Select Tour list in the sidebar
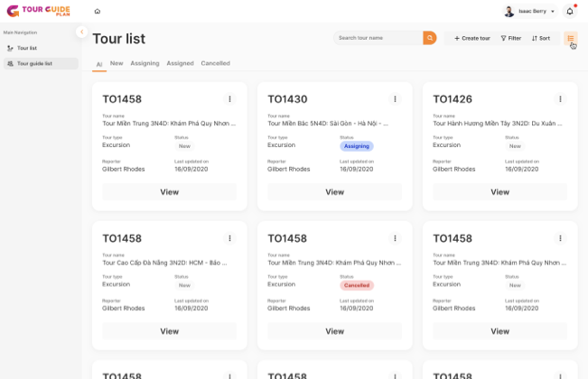Screen dimensions: 588x379 click(x=41, y=48)
